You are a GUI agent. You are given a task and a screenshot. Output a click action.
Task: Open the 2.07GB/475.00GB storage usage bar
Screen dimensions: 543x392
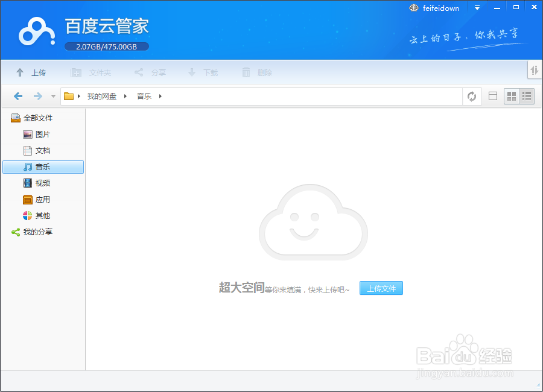click(107, 47)
